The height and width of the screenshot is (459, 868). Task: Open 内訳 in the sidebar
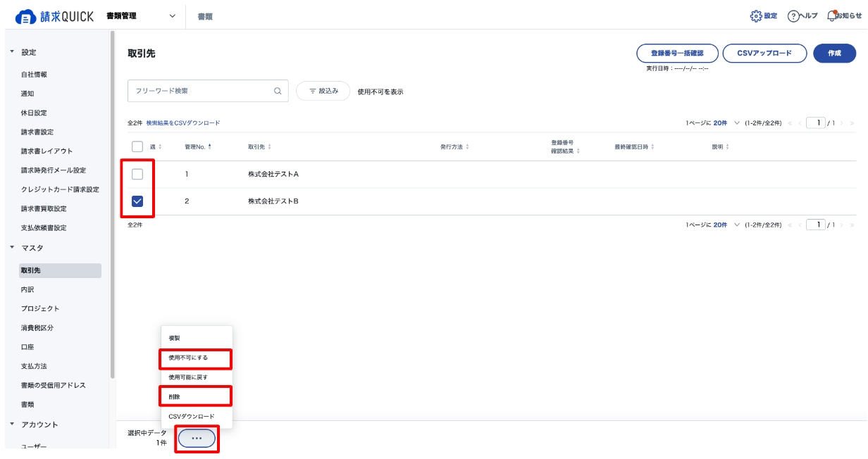click(27, 289)
